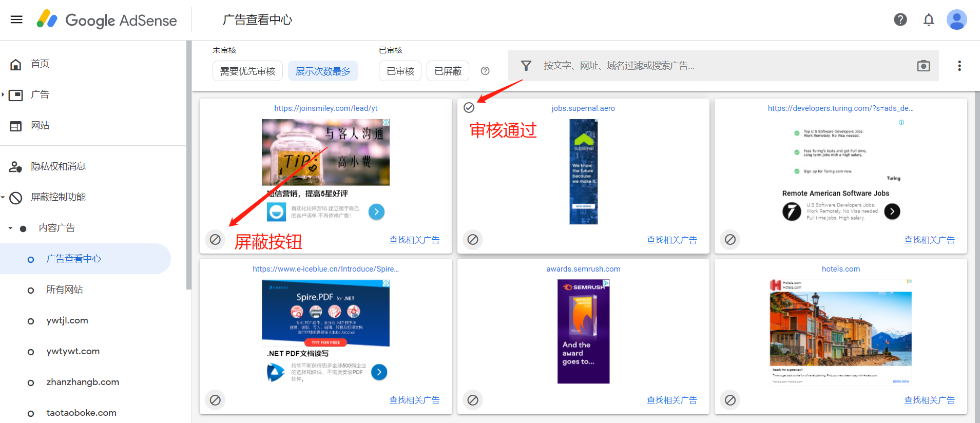Select the 已审核 tab
The image size is (980, 423).
click(x=400, y=71)
